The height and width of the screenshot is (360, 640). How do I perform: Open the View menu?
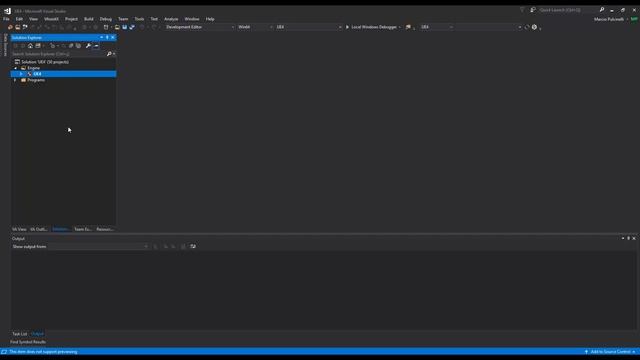(33, 19)
